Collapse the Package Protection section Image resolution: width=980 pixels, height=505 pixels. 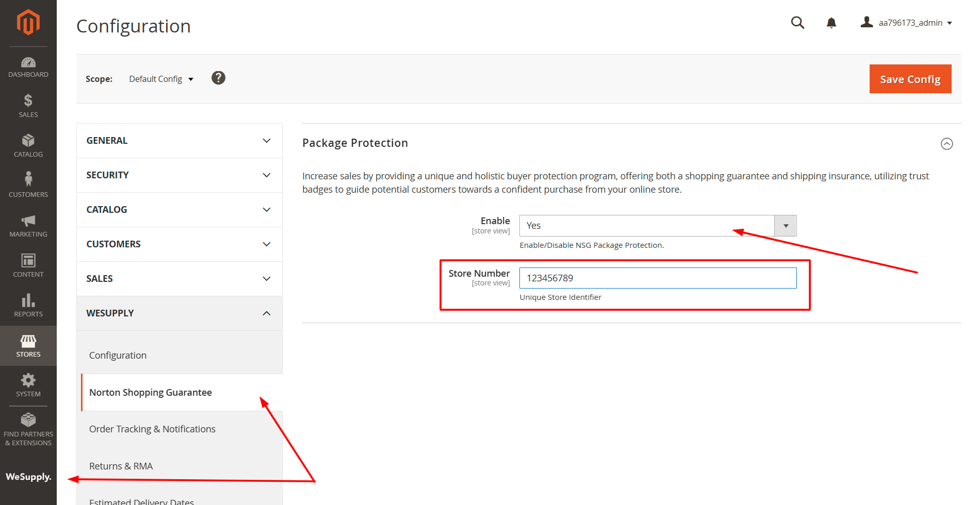tap(947, 144)
